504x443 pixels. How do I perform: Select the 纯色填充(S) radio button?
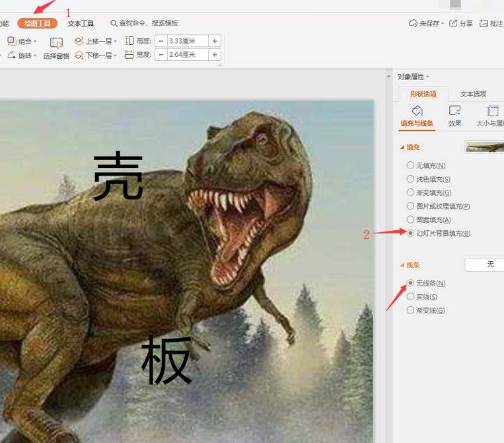click(410, 179)
